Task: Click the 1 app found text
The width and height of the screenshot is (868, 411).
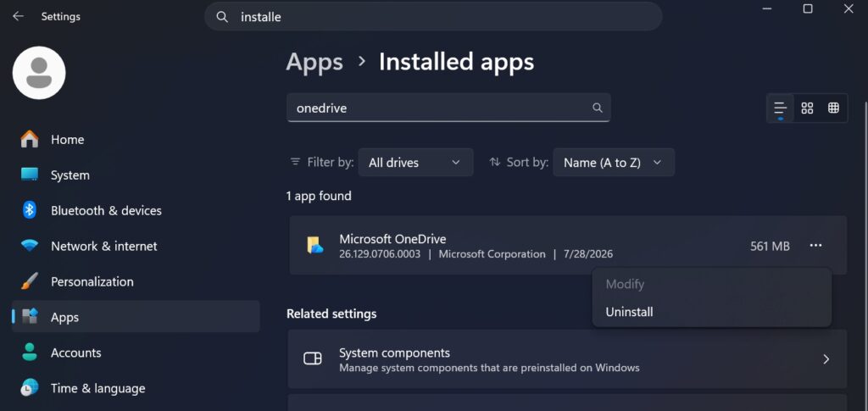Action: pyautogui.click(x=319, y=196)
